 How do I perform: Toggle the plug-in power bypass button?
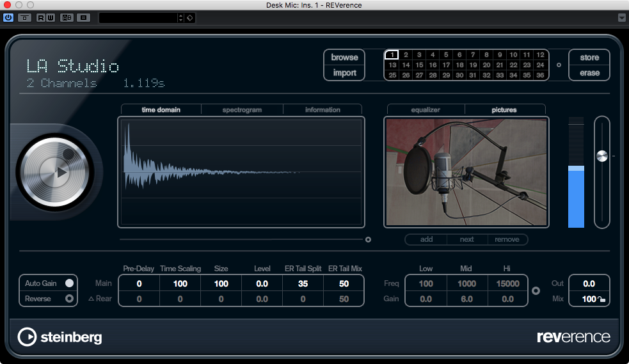click(8, 18)
